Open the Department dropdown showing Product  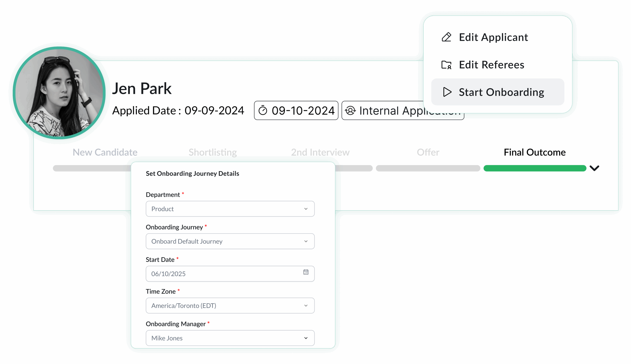[230, 209]
